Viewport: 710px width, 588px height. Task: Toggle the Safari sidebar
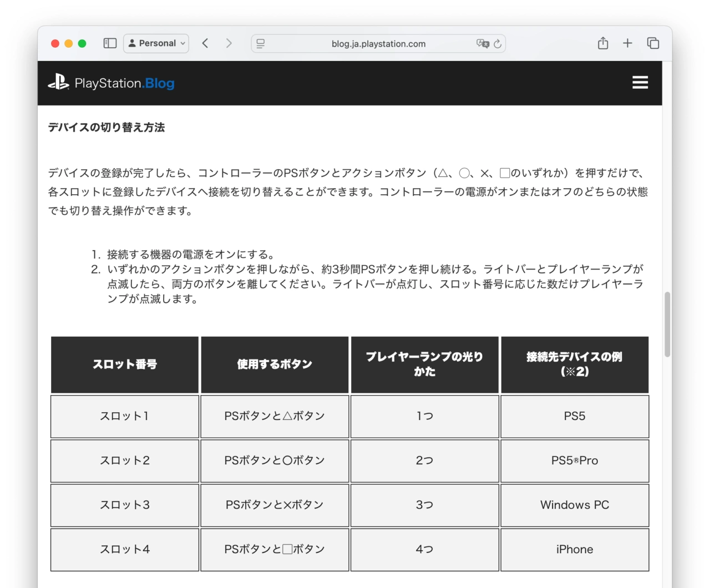[110, 43]
